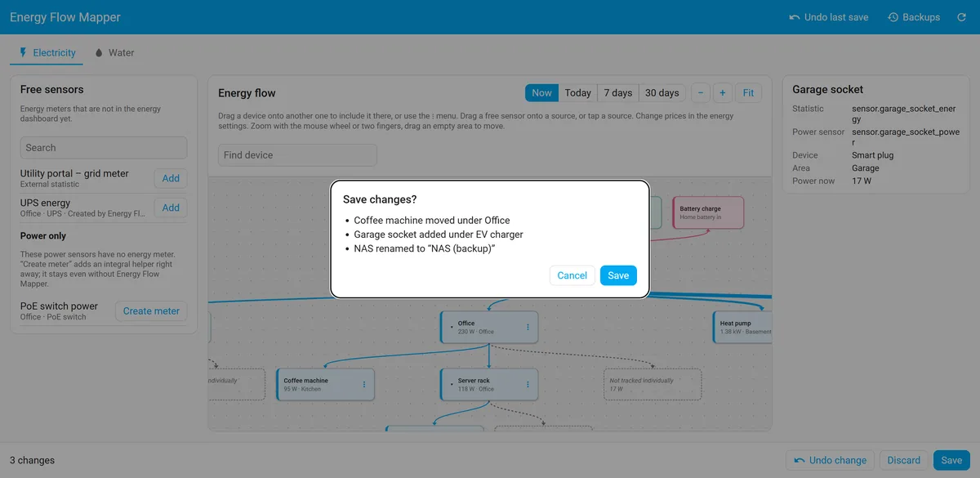Discard the pending changes

[904, 460]
